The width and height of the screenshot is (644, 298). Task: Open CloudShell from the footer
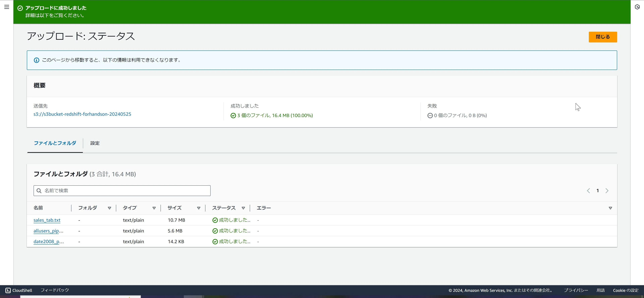coord(19,290)
